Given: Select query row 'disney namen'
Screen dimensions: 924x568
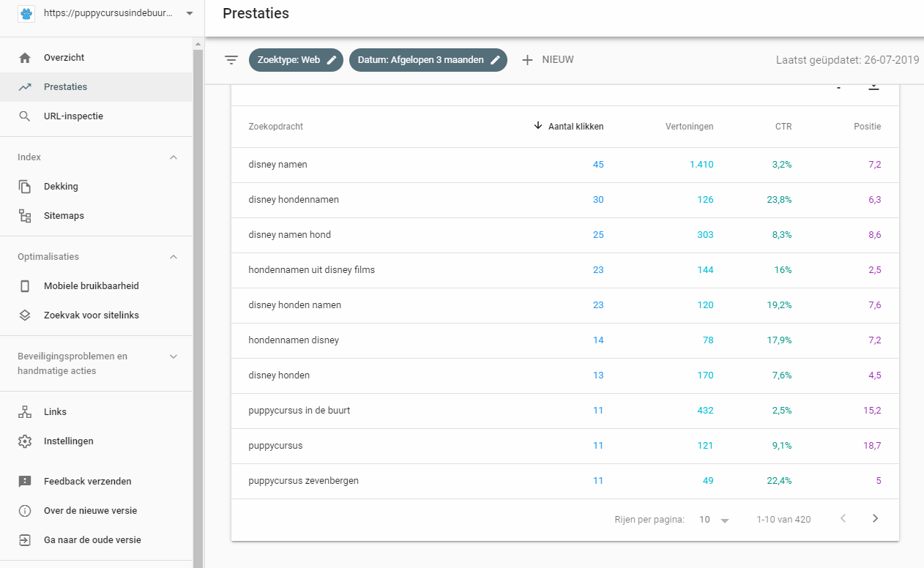Looking at the screenshot, I should click(565, 165).
